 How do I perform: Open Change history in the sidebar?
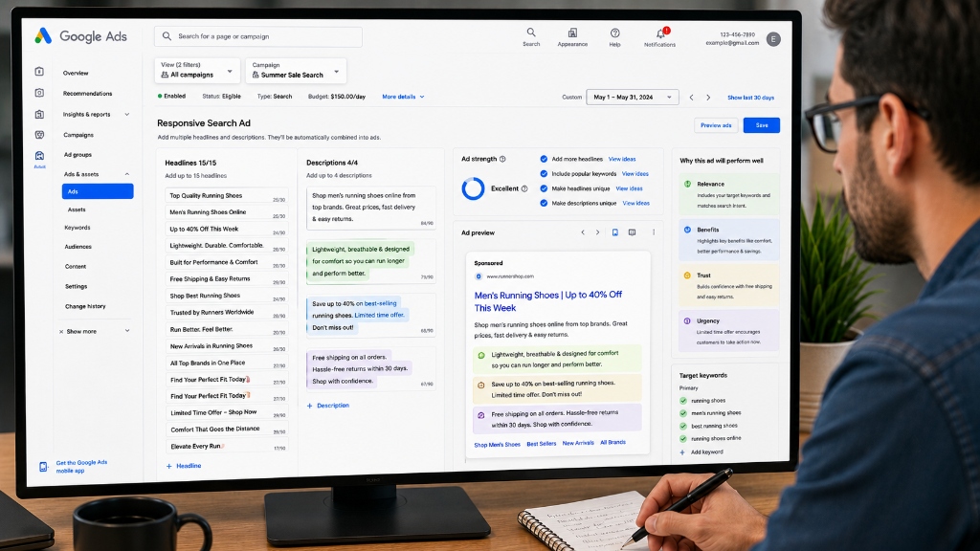[85, 307]
